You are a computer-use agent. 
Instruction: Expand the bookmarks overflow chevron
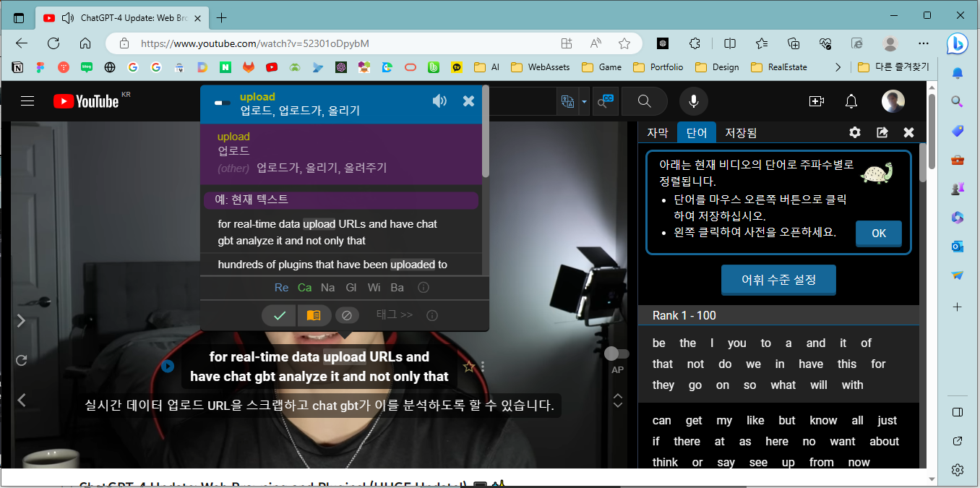point(838,67)
